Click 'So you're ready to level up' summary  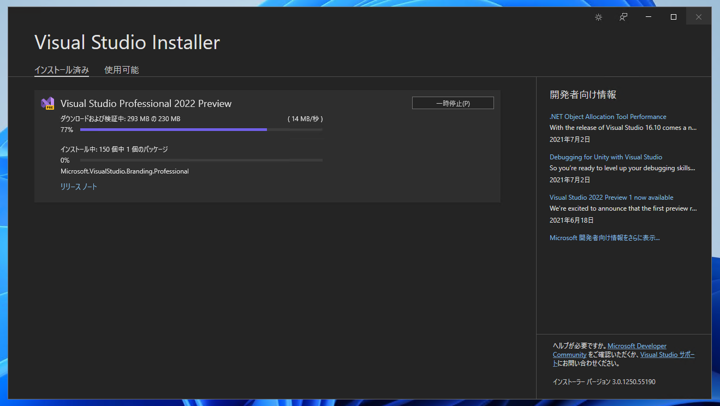(622, 168)
